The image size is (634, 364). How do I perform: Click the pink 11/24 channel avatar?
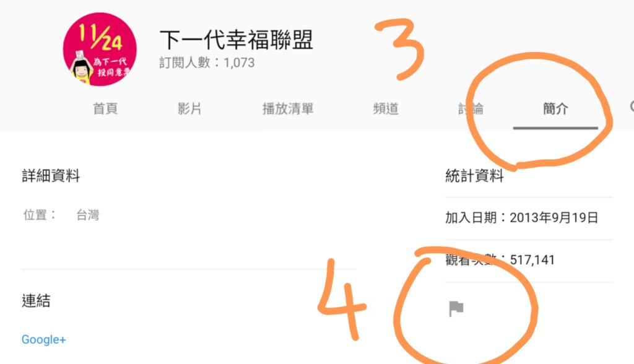tap(100, 50)
